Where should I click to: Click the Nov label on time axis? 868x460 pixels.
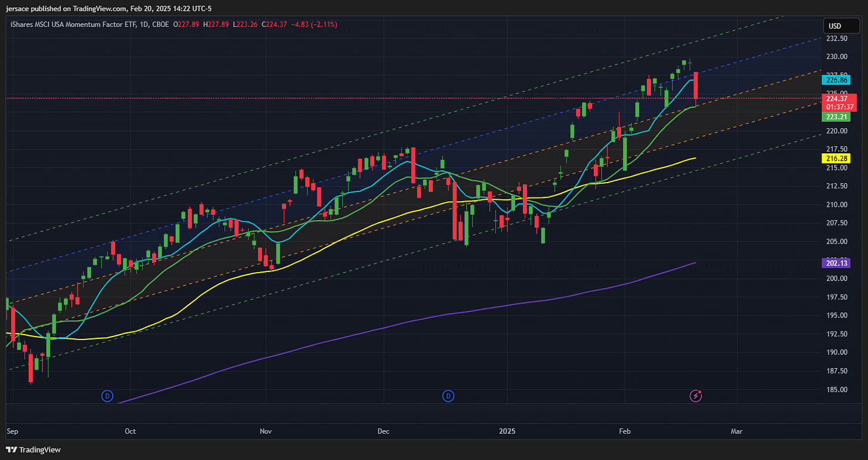click(x=266, y=430)
